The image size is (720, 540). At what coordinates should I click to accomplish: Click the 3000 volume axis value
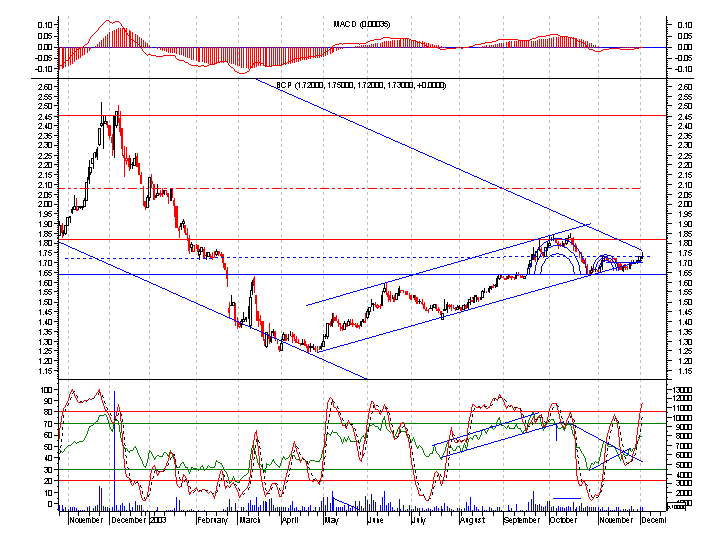click(683, 483)
